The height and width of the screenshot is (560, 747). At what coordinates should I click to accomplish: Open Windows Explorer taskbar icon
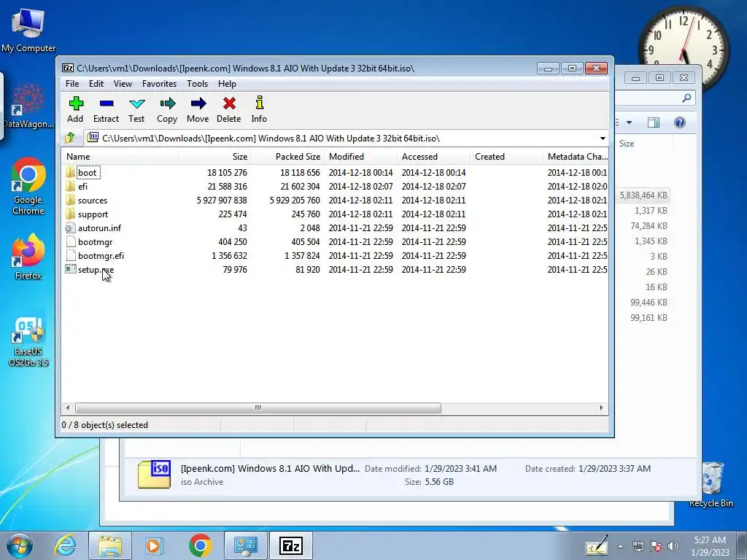(110, 545)
